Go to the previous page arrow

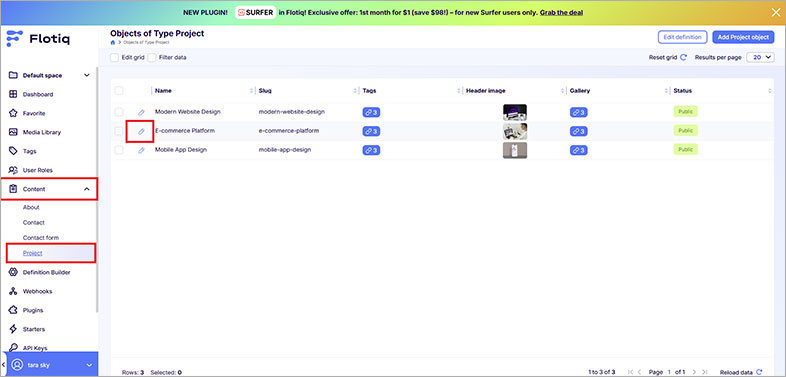(x=639, y=372)
